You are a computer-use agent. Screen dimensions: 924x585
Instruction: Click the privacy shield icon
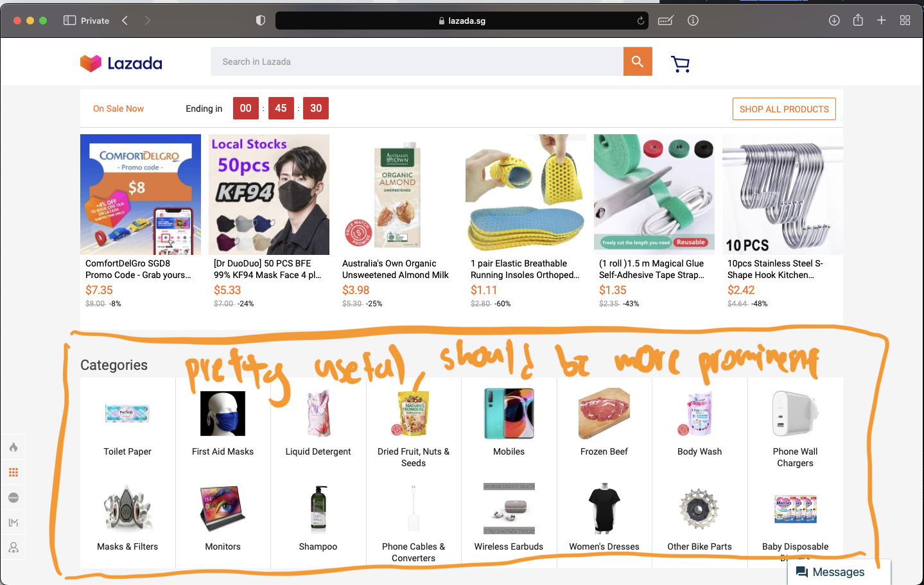260,21
